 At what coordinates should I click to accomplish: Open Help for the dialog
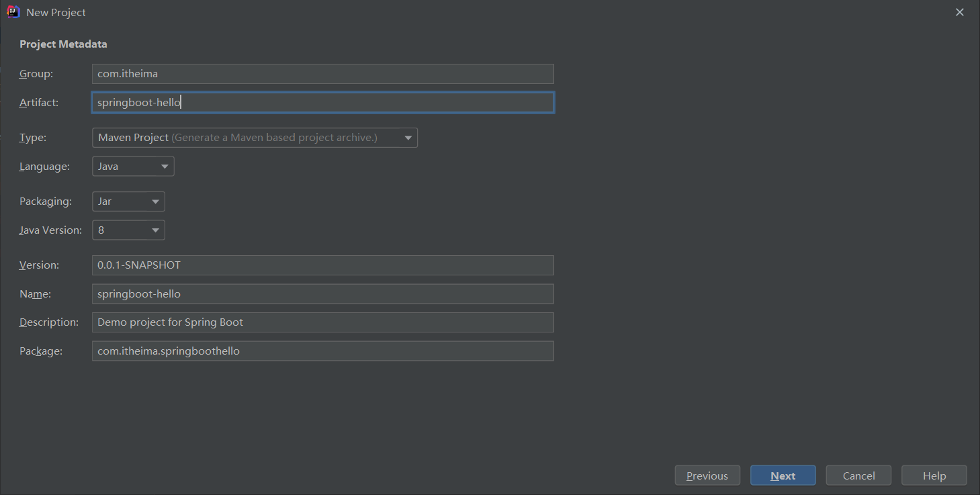coord(934,476)
